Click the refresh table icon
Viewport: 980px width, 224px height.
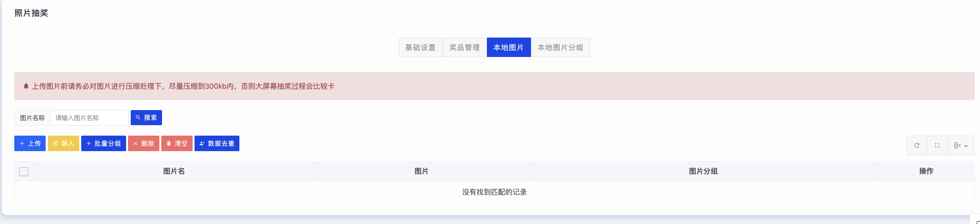(917, 145)
